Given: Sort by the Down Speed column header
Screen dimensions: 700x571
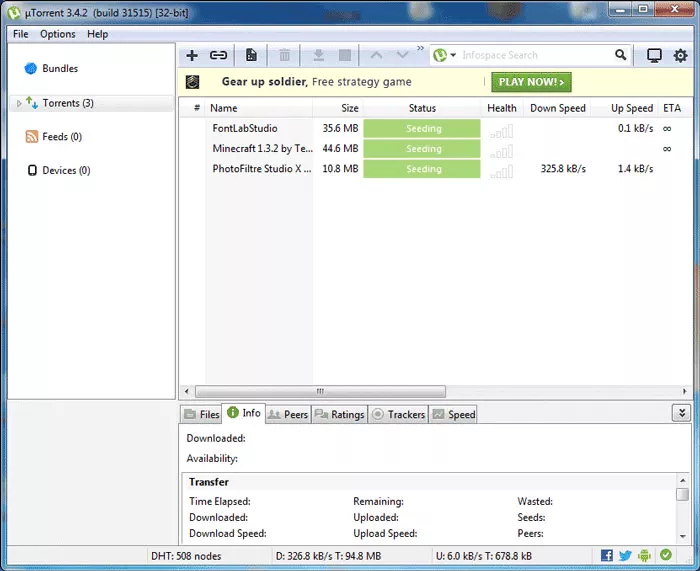Looking at the screenshot, I should [x=558, y=108].
